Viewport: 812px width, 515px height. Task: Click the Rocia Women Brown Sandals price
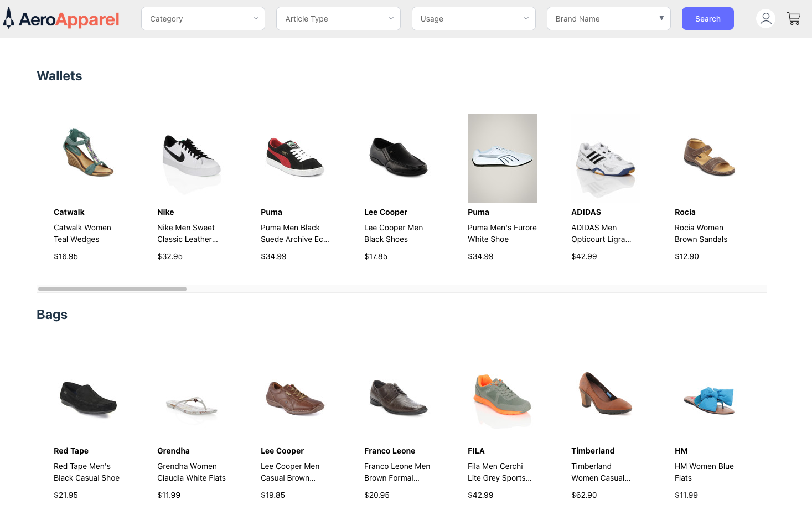pos(687,256)
